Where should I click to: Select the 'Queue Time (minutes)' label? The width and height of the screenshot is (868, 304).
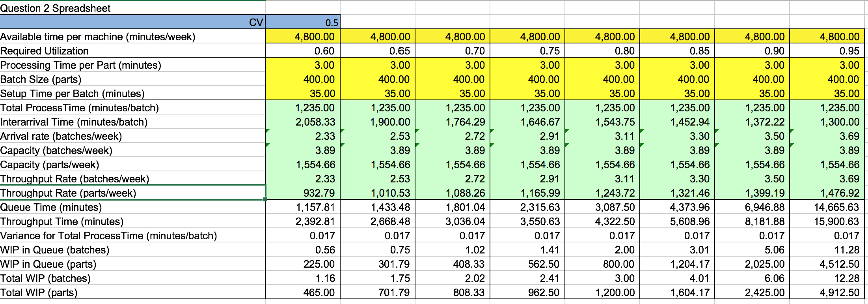click(132, 207)
